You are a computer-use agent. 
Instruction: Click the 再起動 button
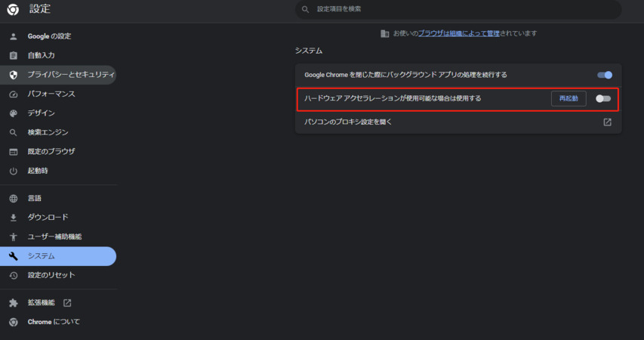[569, 99]
